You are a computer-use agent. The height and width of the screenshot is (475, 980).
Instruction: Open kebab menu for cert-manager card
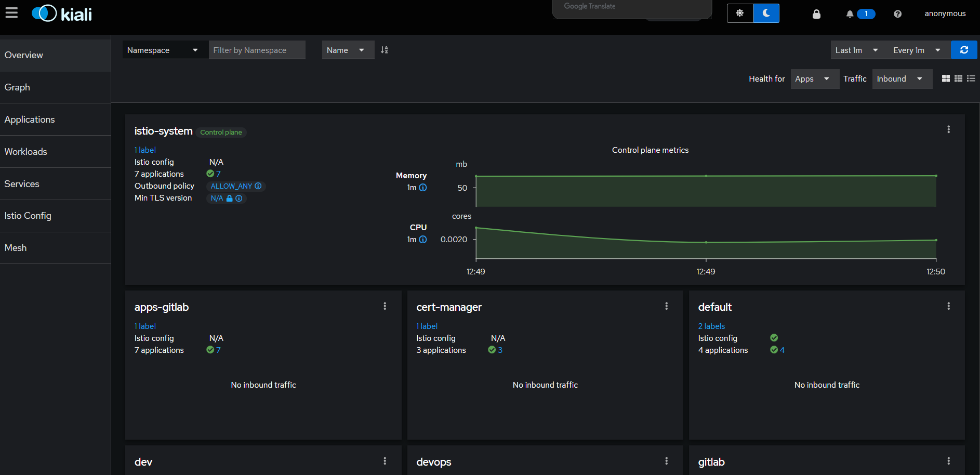click(666, 306)
